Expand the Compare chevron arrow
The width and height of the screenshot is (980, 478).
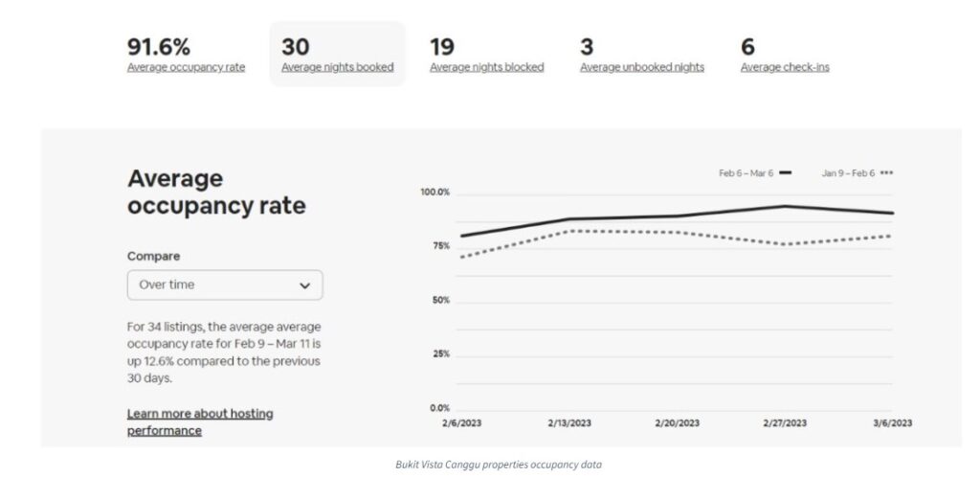pos(304,285)
